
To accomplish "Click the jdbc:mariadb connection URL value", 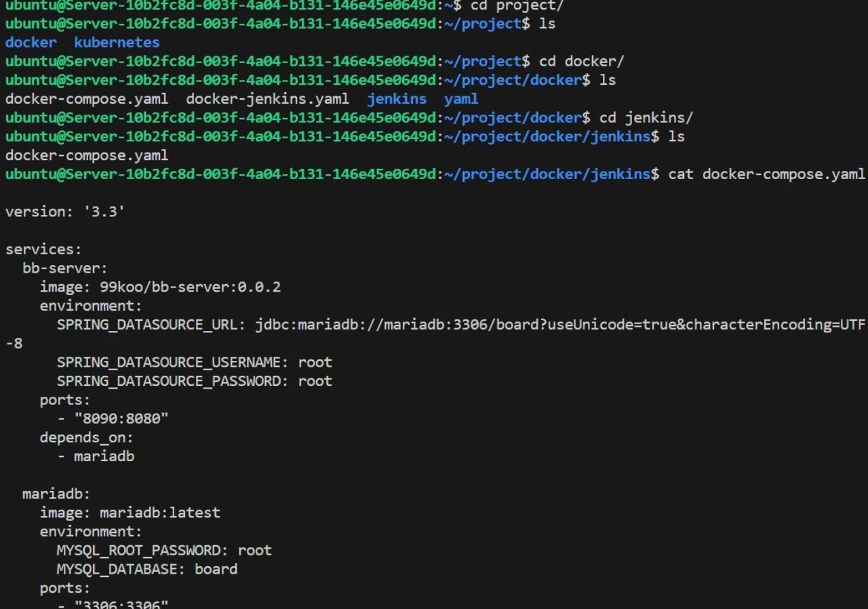I will [561, 324].
